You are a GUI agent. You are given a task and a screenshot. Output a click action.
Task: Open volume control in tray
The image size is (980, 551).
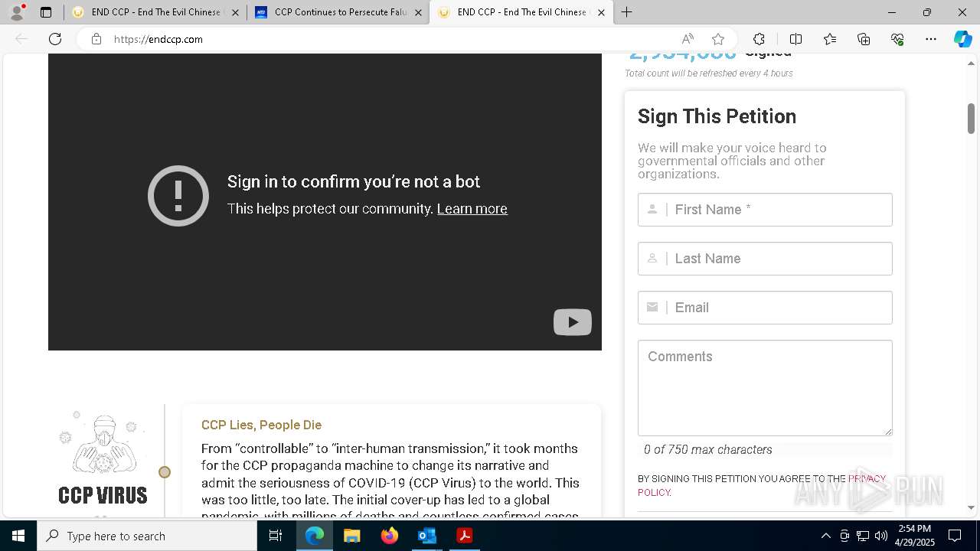(x=881, y=536)
